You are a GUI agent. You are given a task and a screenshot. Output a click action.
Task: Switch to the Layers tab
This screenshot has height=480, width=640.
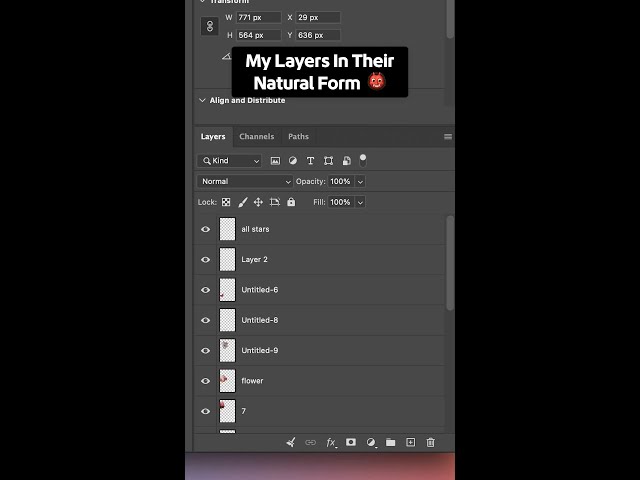coord(213,137)
